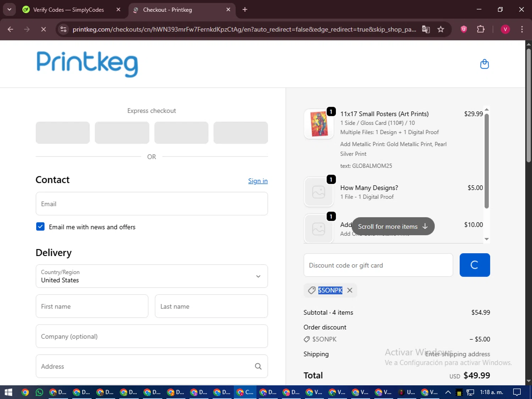Click the address search magnifier icon

click(x=258, y=366)
